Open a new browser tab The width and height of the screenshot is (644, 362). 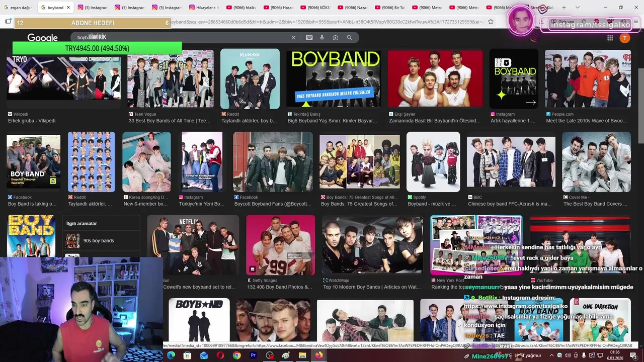pyautogui.click(x=564, y=8)
